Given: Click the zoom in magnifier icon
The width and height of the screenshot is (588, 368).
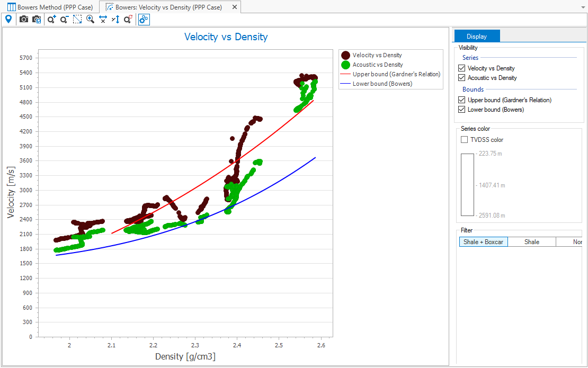Looking at the screenshot, I should tap(51, 20).
